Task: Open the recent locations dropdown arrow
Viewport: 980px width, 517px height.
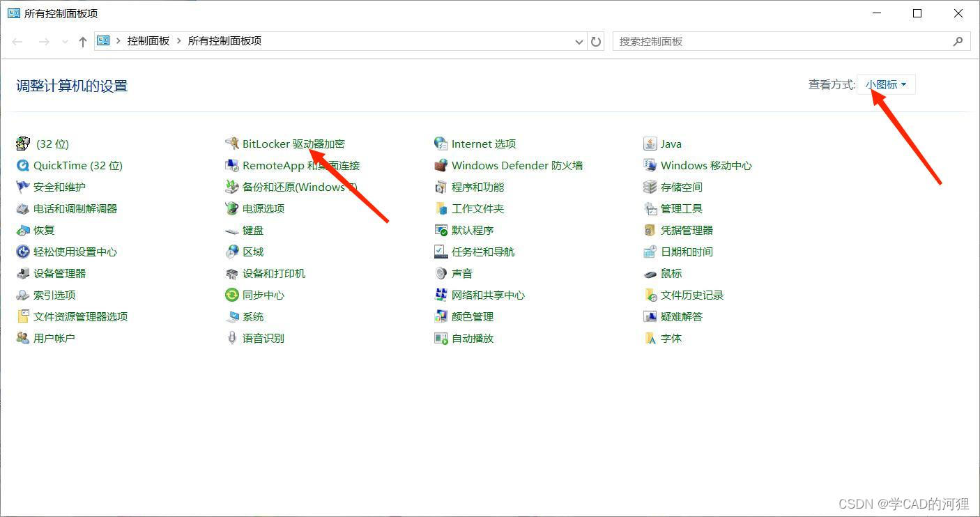Action: click(x=65, y=42)
